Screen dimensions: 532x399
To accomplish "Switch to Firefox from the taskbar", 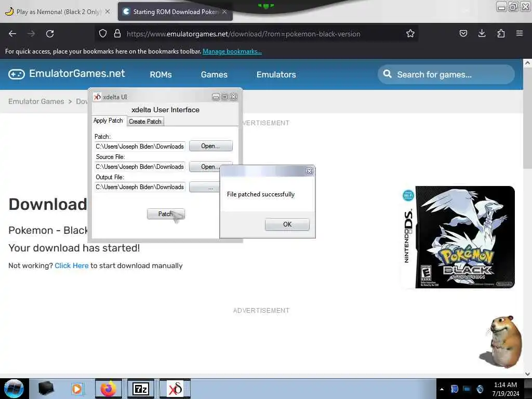I will pos(108,389).
